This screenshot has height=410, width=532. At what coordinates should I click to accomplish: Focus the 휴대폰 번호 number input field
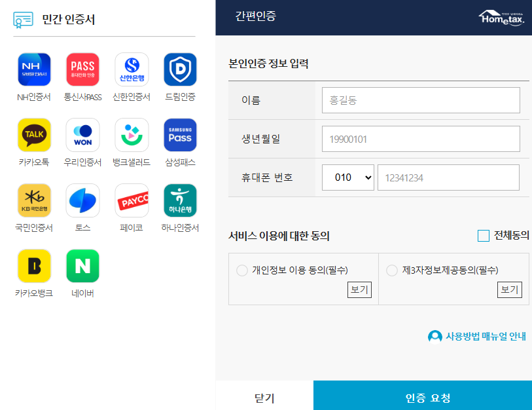[x=448, y=177]
